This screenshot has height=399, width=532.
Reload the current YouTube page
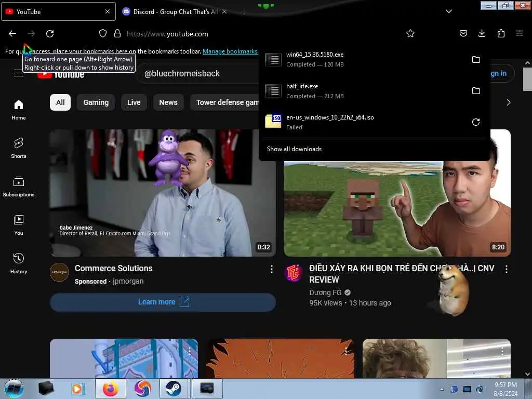click(x=50, y=34)
